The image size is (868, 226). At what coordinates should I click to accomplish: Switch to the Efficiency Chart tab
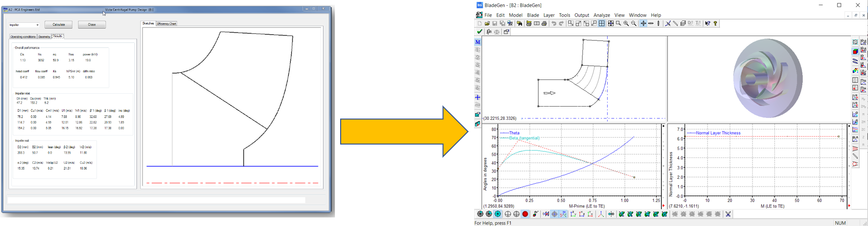(167, 23)
